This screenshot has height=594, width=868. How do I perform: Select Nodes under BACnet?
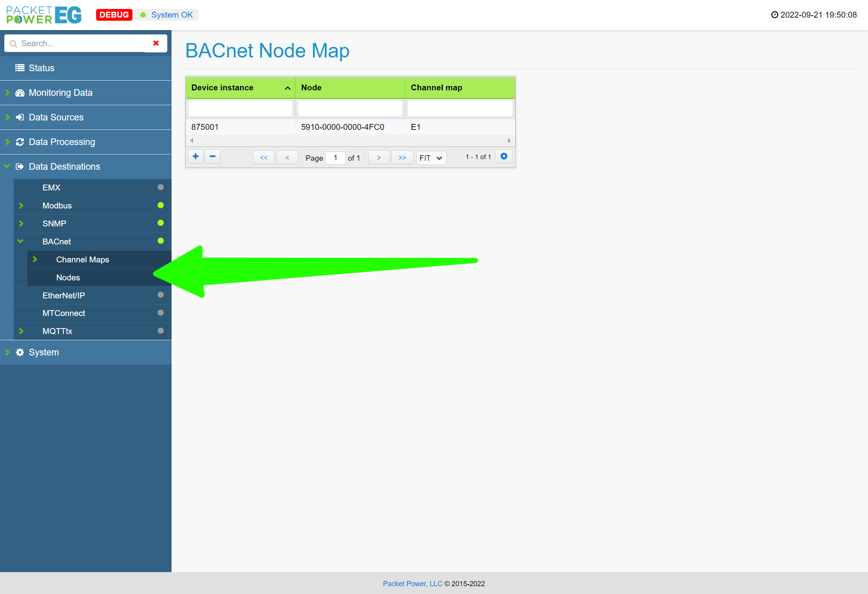[x=68, y=278]
